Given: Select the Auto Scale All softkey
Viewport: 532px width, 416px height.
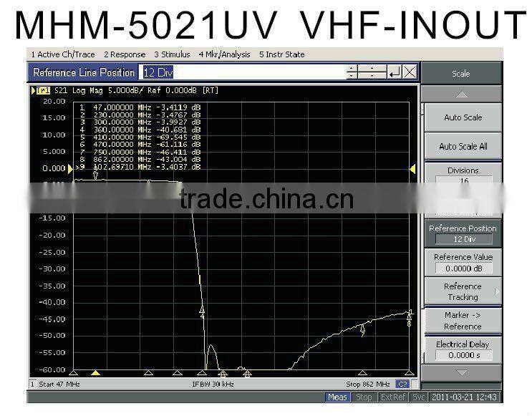Looking at the screenshot, I should 463,146.
